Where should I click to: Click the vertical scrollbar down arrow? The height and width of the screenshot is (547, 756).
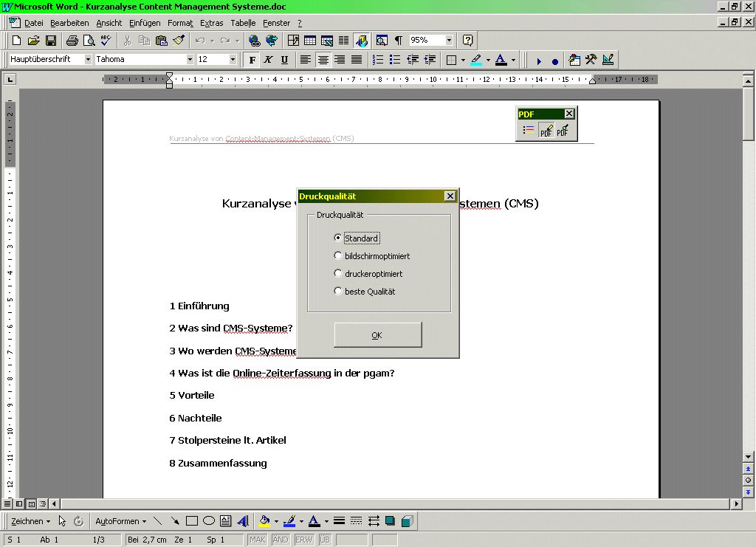tap(748, 456)
